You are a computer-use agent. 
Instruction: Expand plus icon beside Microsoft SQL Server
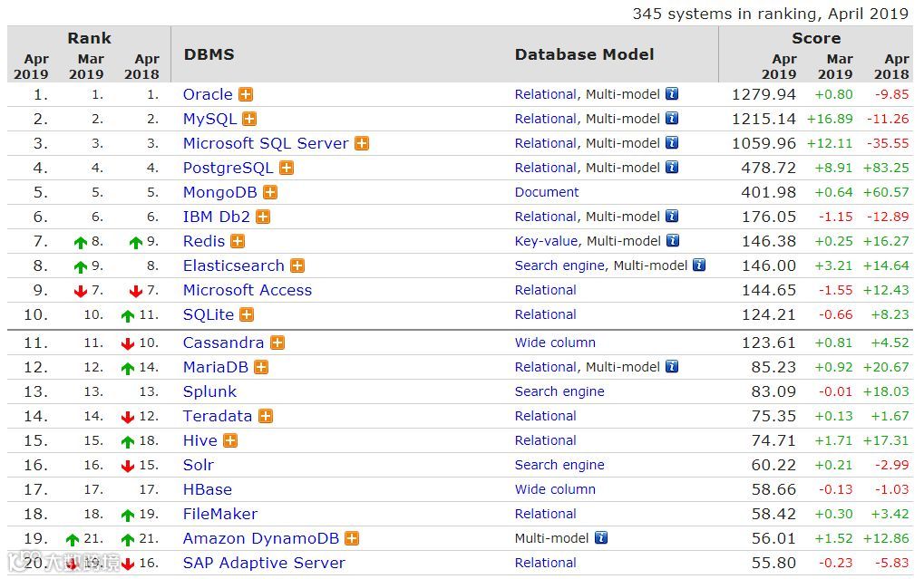click(362, 143)
